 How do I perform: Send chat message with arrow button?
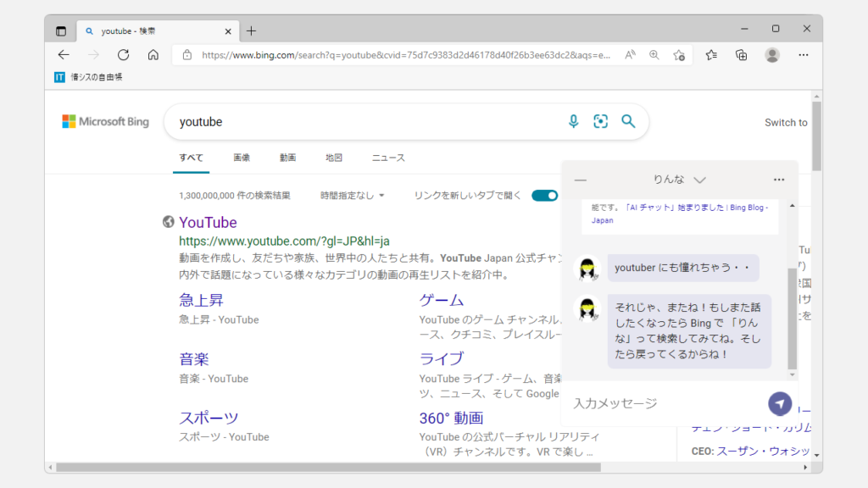click(780, 403)
